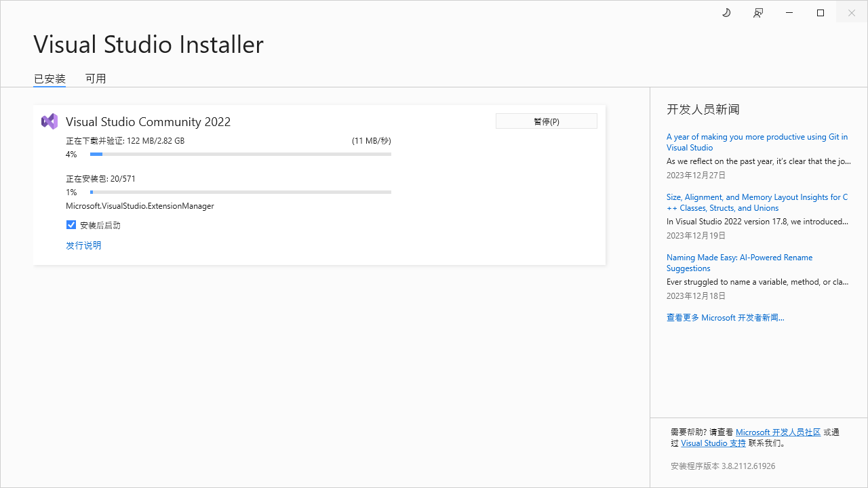Switch to the 已安装 tab
Screen dimensions: 868x488
click(x=50, y=79)
